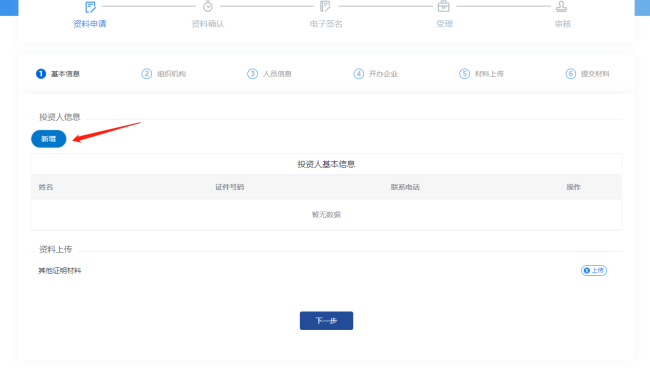650x374 pixels.
Task: Select step 4 circle for 开办企业
Action: tap(359, 74)
